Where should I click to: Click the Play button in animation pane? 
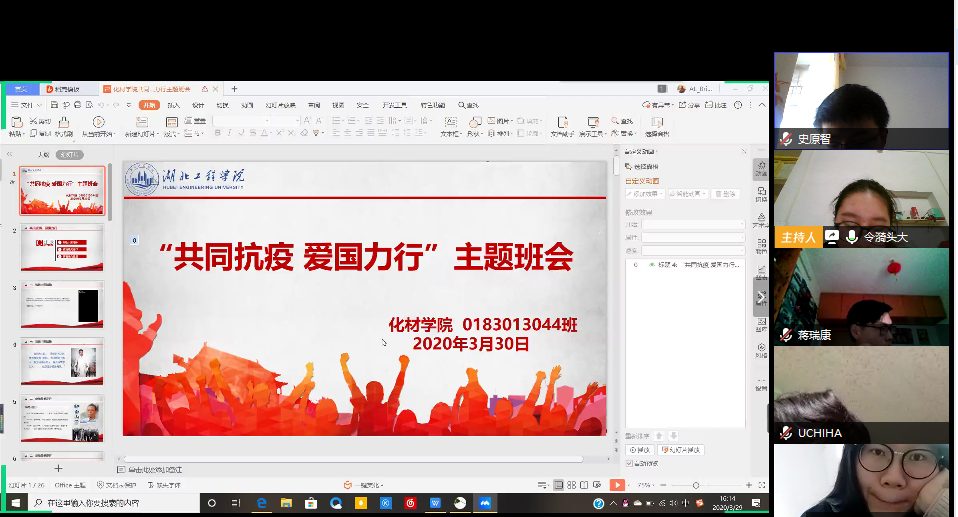click(x=639, y=450)
